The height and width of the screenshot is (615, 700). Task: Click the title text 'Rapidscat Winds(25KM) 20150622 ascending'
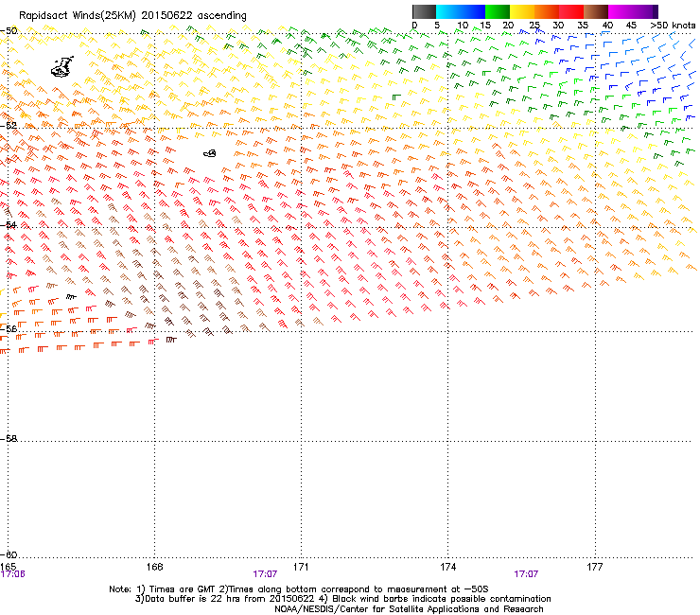(x=132, y=16)
